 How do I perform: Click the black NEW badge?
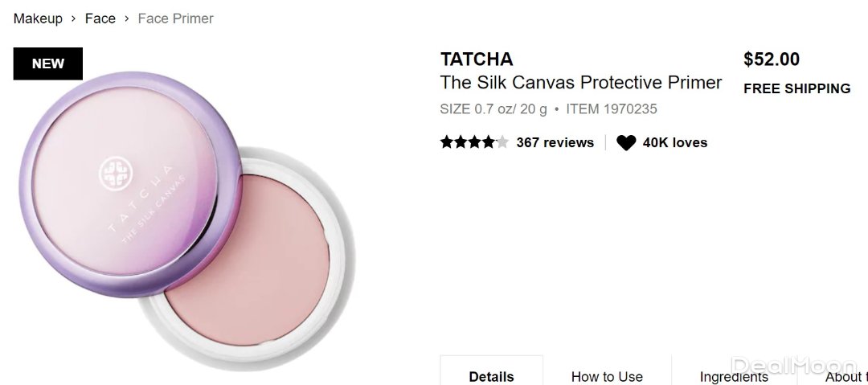point(48,64)
